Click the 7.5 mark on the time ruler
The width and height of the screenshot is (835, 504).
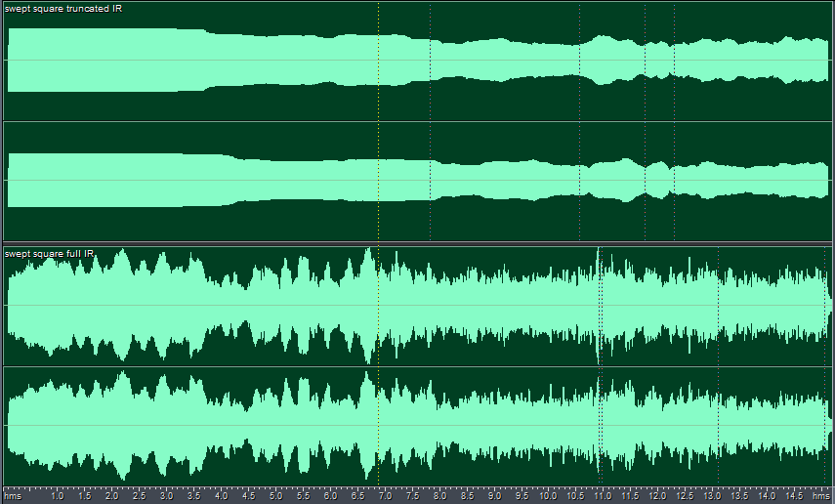(412, 496)
